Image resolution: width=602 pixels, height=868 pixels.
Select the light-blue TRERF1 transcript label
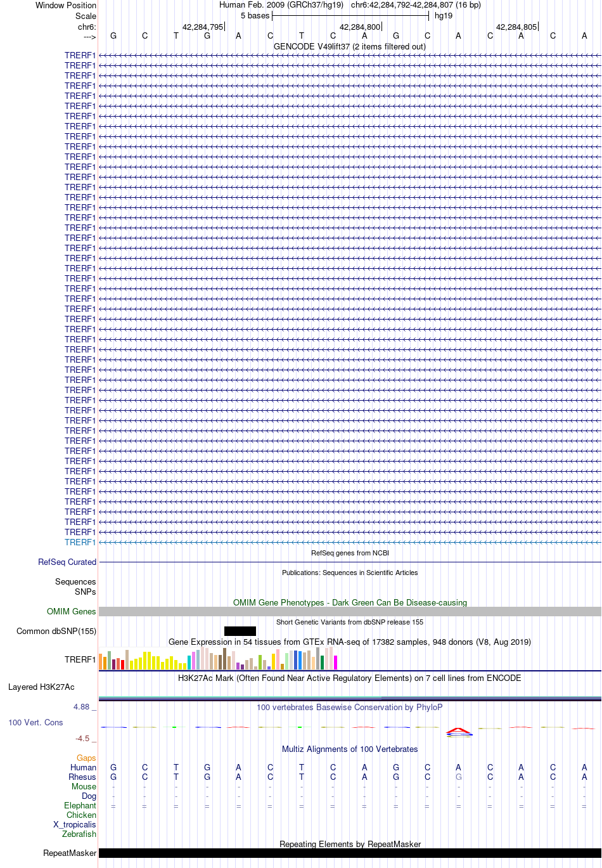80,542
